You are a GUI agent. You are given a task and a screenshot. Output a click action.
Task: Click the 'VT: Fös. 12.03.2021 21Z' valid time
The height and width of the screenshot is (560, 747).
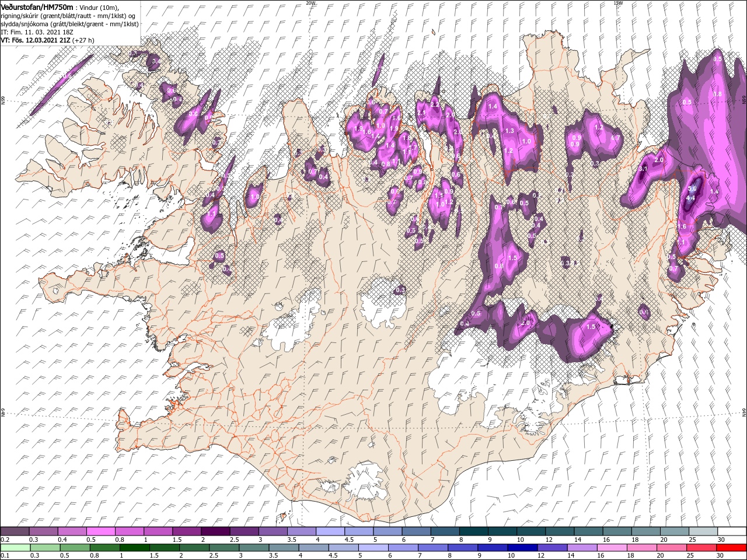(x=36, y=40)
